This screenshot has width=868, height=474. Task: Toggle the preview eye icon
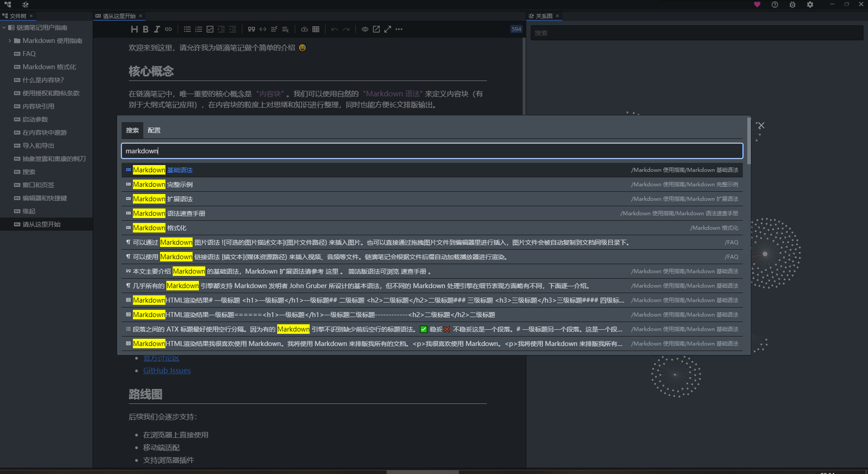point(365,29)
